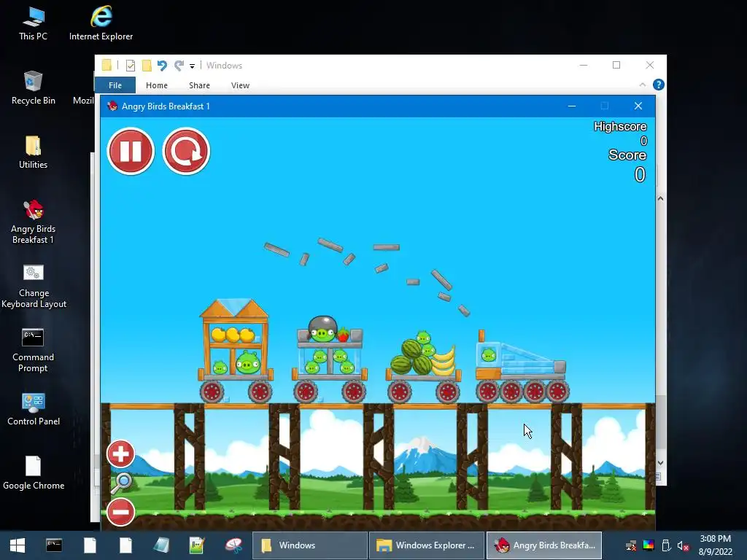This screenshot has height=560, width=747.
Task: Zoom out with the red minus button
Action: click(120, 512)
